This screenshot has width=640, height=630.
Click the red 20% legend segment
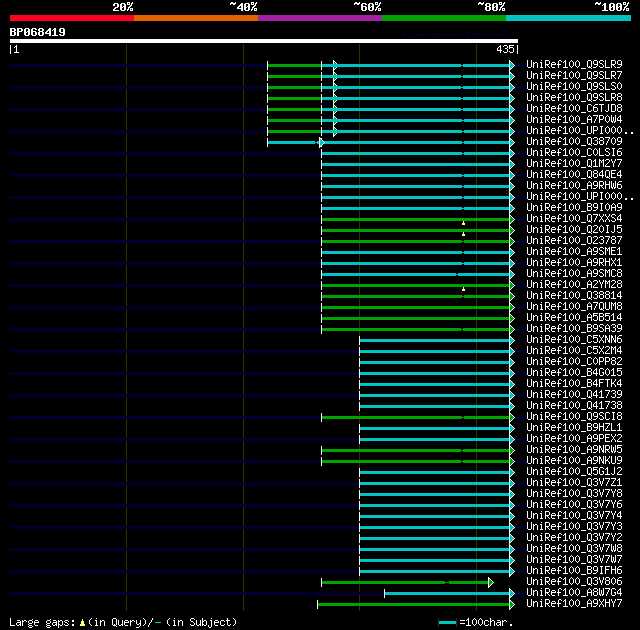pyautogui.click(x=72, y=18)
